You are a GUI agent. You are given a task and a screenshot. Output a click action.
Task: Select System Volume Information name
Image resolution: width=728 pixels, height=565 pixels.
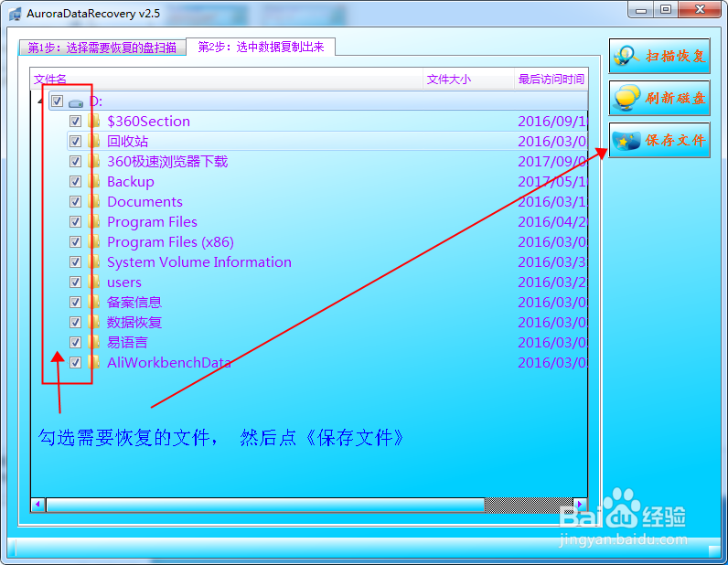pos(199,261)
